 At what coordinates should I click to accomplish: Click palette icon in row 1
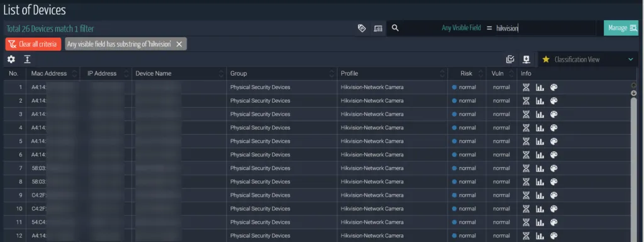coord(553,87)
